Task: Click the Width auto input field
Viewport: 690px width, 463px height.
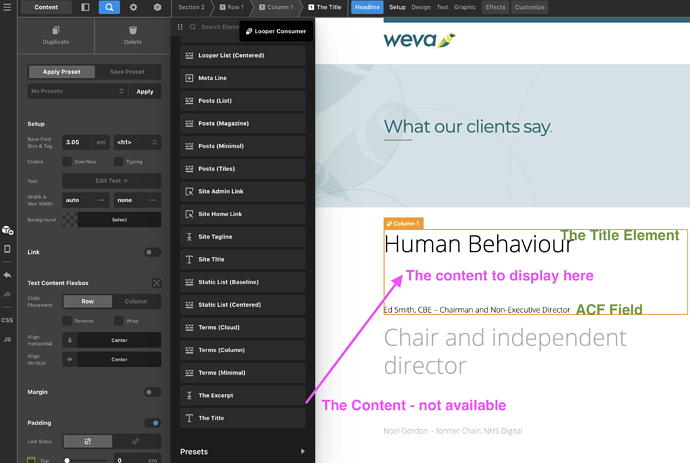Action: tap(78, 200)
